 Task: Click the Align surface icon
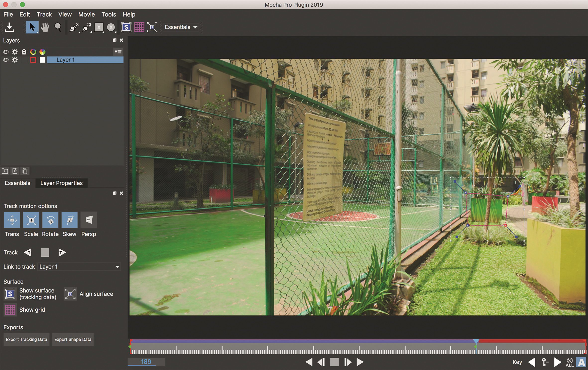[70, 294]
